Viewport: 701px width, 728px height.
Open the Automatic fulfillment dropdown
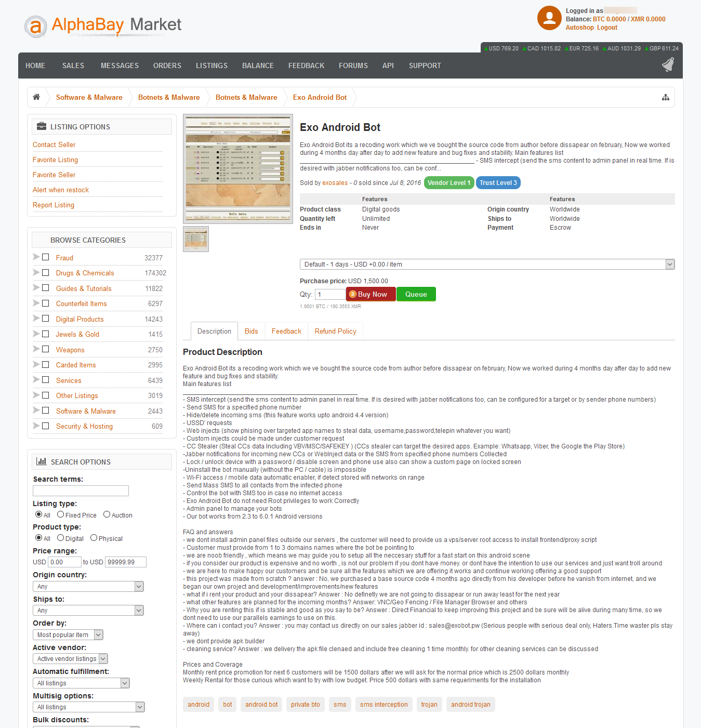tap(81, 683)
